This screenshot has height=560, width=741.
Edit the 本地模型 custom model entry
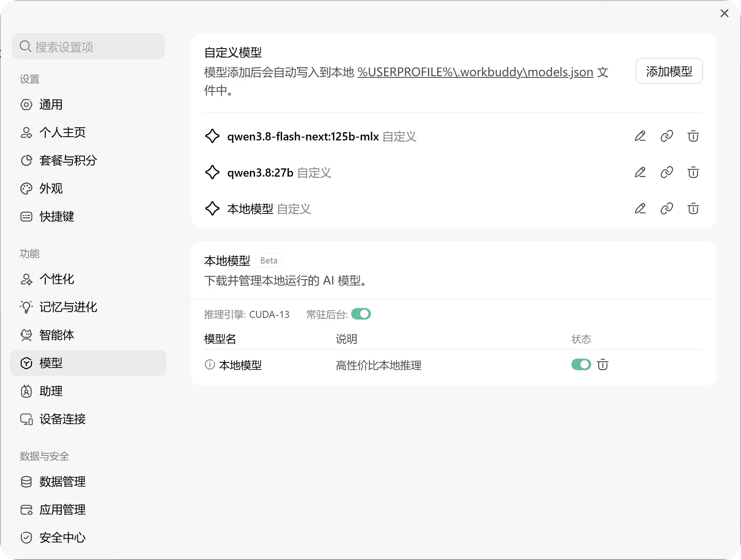640,209
